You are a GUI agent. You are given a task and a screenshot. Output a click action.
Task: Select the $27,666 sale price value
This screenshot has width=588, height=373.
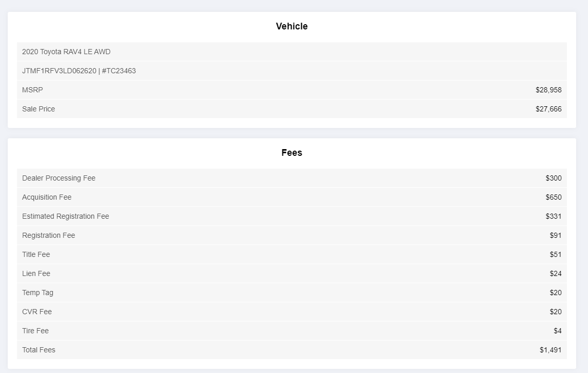(x=549, y=109)
